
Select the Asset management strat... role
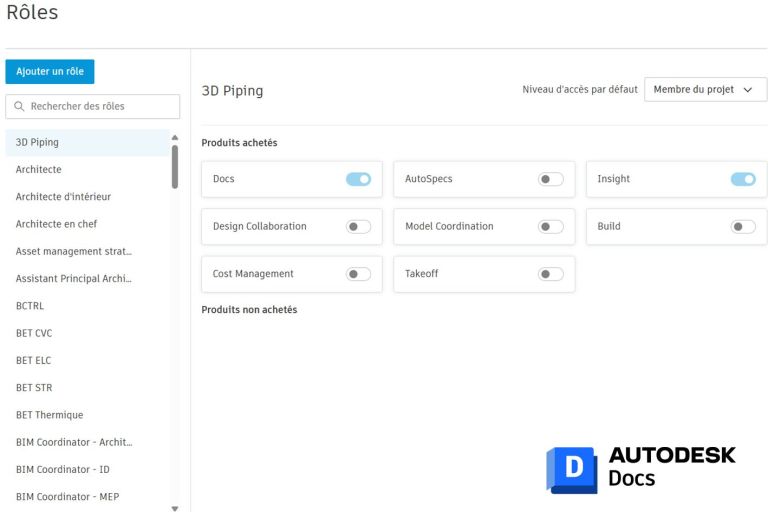pyautogui.click(x=88, y=251)
